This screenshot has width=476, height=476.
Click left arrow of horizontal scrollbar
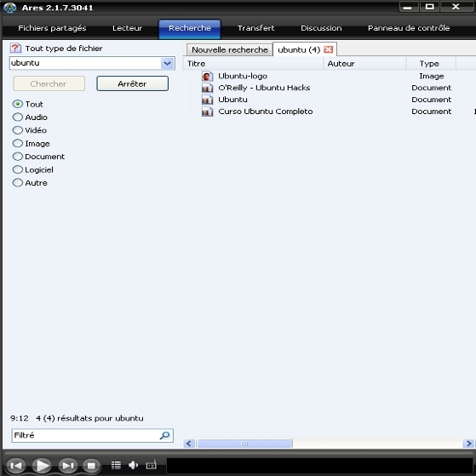pyautogui.click(x=189, y=444)
